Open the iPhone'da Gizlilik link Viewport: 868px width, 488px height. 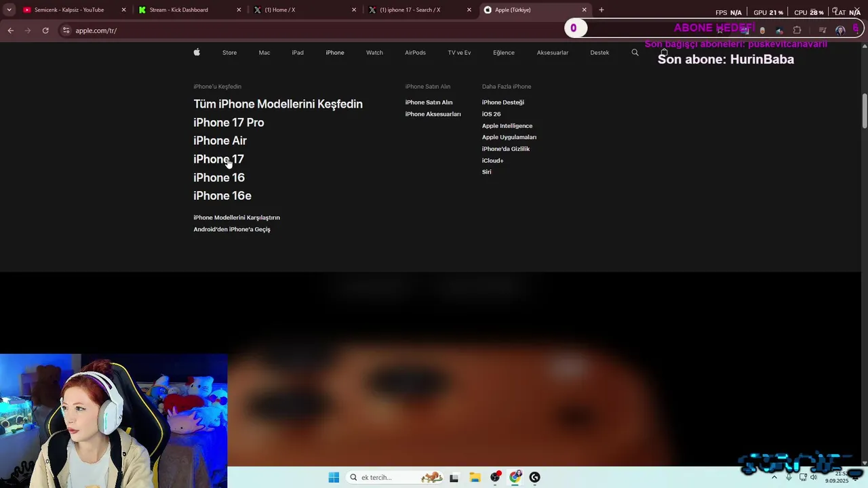(506, 149)
